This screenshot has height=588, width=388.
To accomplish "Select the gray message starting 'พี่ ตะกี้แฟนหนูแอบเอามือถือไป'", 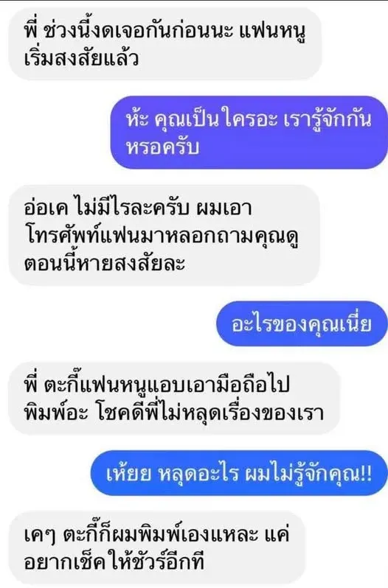I will pyautogui.click(x=174, y=398).
